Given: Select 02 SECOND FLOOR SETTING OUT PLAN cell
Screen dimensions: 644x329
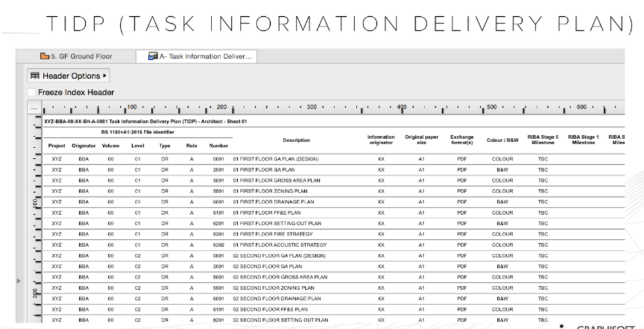Looking at the screenshot, I should click(280, 320).
